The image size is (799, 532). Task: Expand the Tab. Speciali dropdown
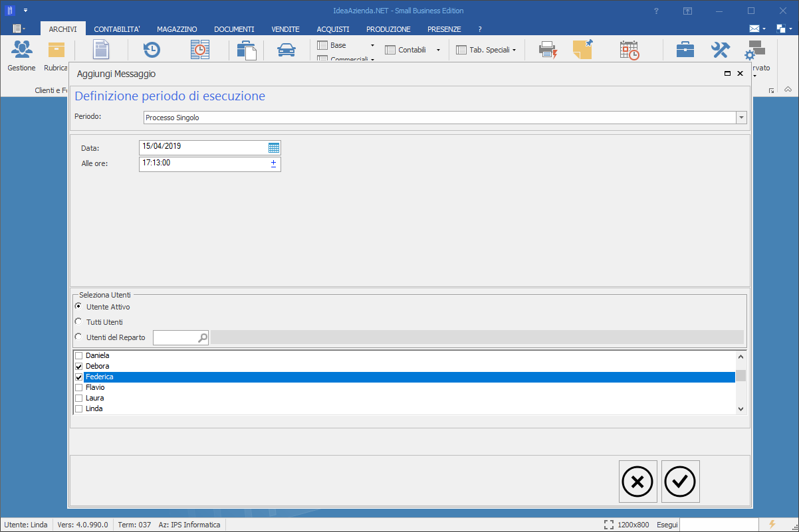point(514,50)
